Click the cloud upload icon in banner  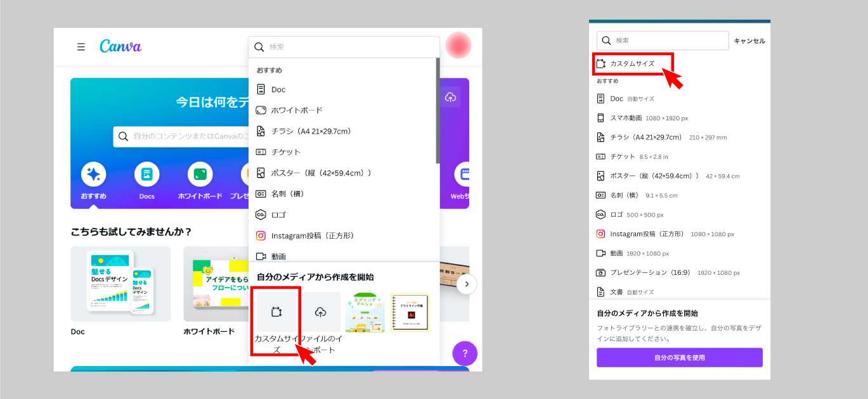451,97
